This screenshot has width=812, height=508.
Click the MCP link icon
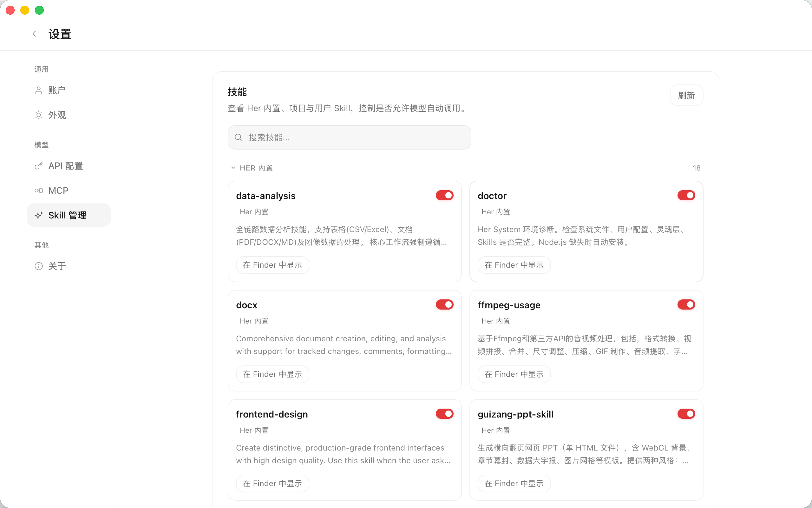39,190
